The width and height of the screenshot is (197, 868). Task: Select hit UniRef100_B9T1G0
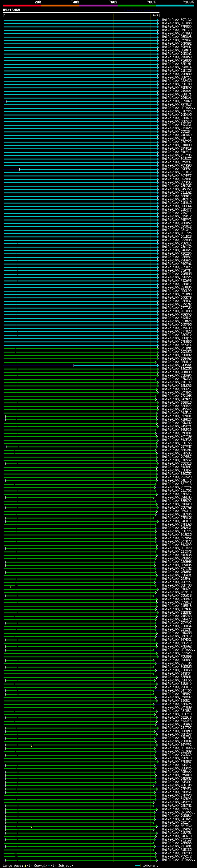(177, 20)
